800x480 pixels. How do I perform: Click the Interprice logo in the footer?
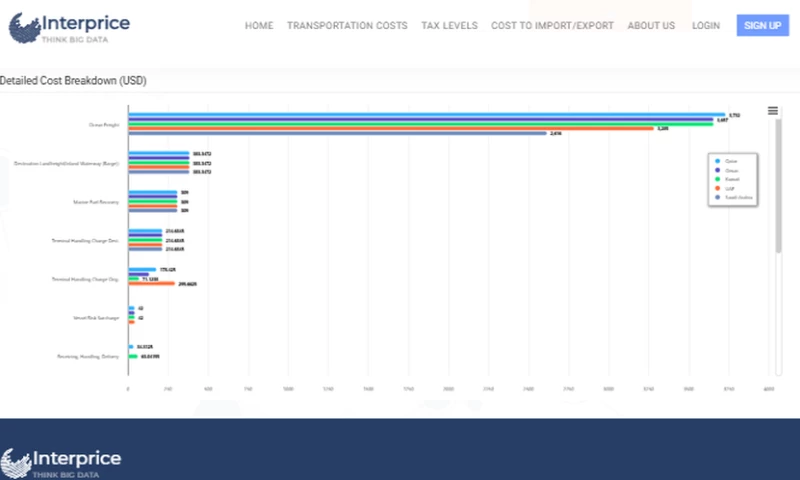pos(62,462)
